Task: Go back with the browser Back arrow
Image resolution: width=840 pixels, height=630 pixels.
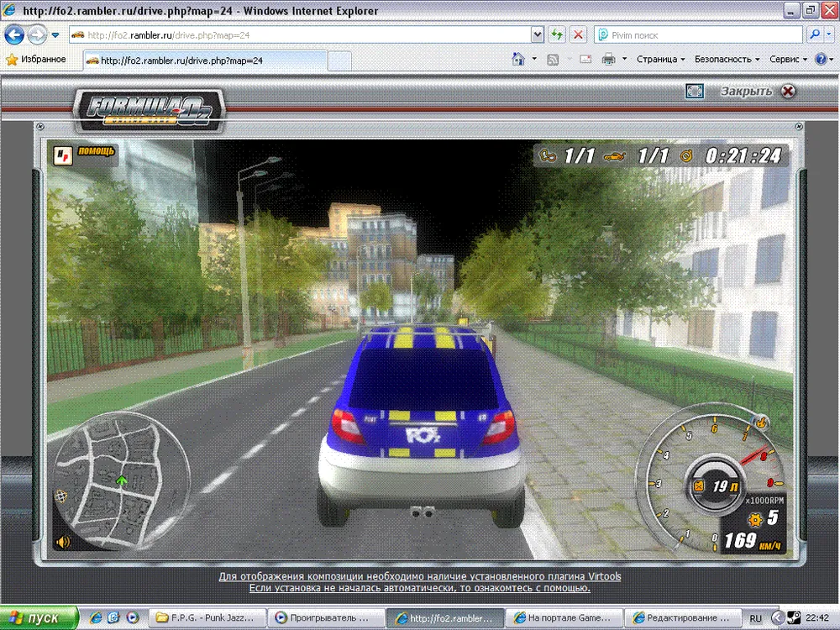Action: (x=14, y=35)
